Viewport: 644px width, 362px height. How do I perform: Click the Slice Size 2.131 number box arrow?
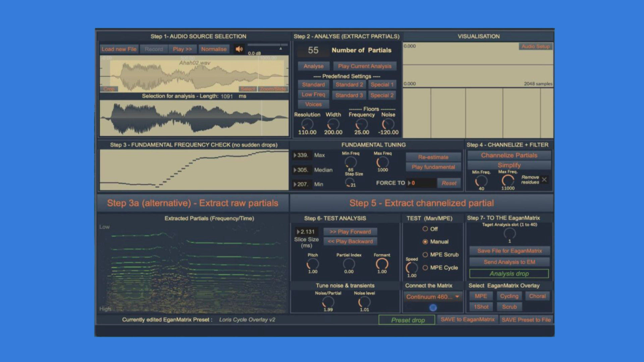(x=298, y=232)
